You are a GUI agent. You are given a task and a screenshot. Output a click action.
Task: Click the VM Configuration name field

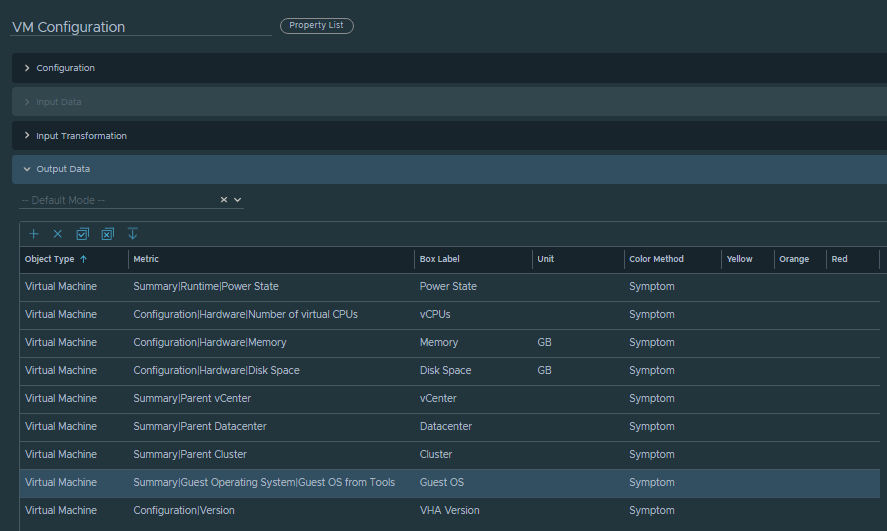(x=140, y=27)
